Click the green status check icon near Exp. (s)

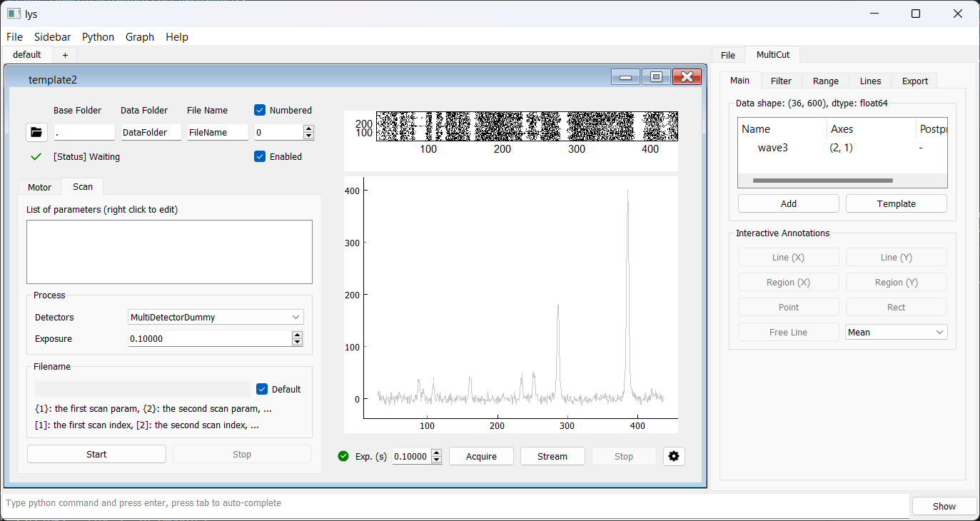point(343,456)
